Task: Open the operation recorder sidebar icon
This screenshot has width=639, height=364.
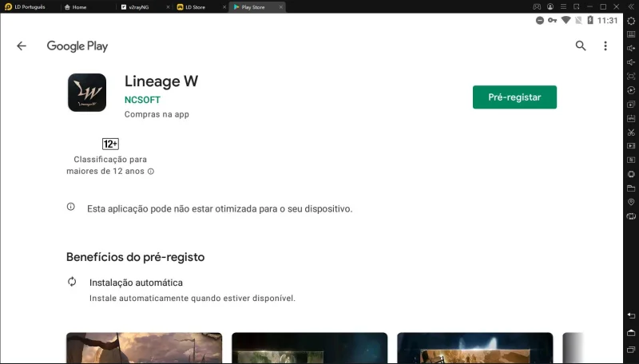Action: [x=631, y=90]
